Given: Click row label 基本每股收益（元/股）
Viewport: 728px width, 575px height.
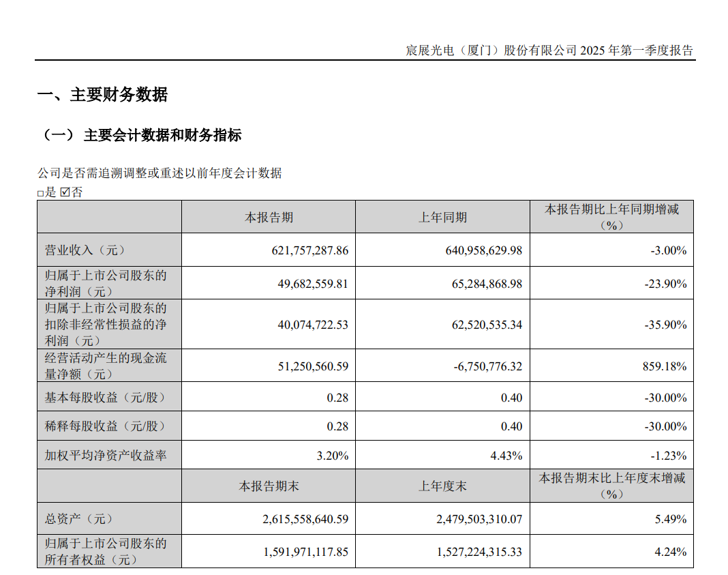Looking at the screenshot, I should click(104, 398).
